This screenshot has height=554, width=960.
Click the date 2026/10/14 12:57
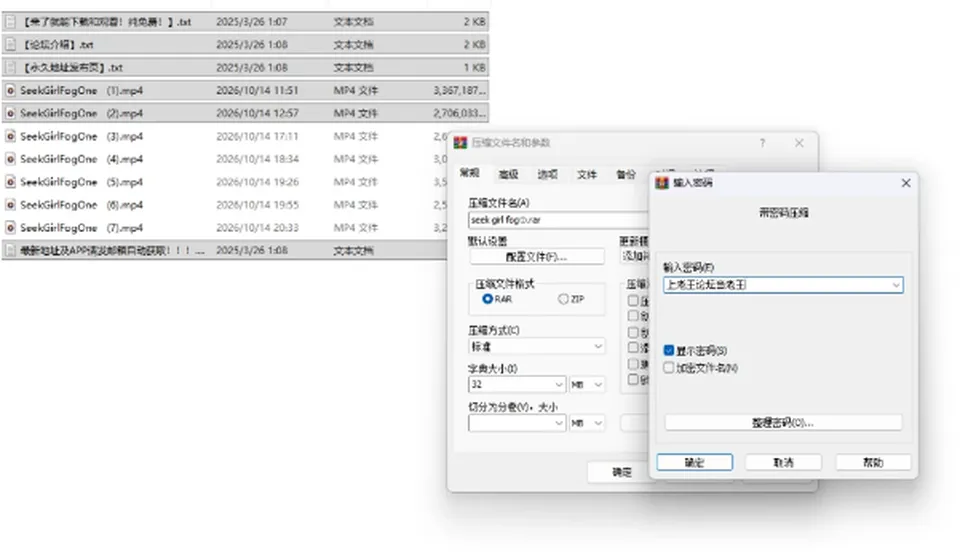click(257, 113)
